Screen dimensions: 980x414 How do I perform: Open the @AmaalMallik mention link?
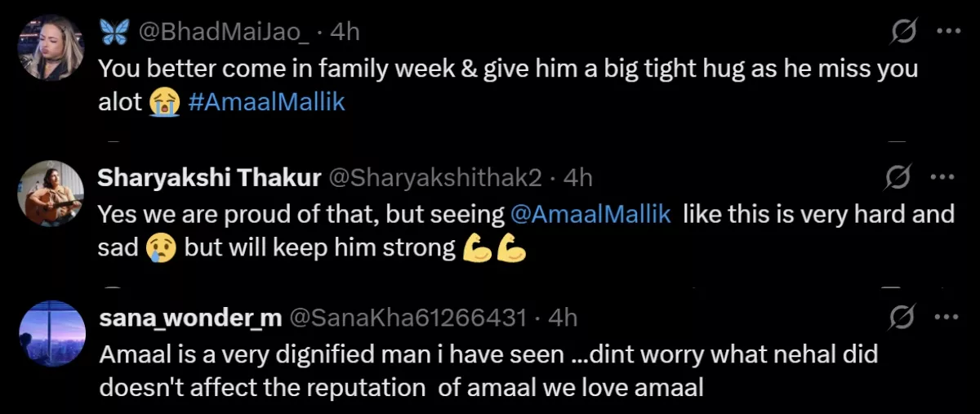(x=590, y=214)
